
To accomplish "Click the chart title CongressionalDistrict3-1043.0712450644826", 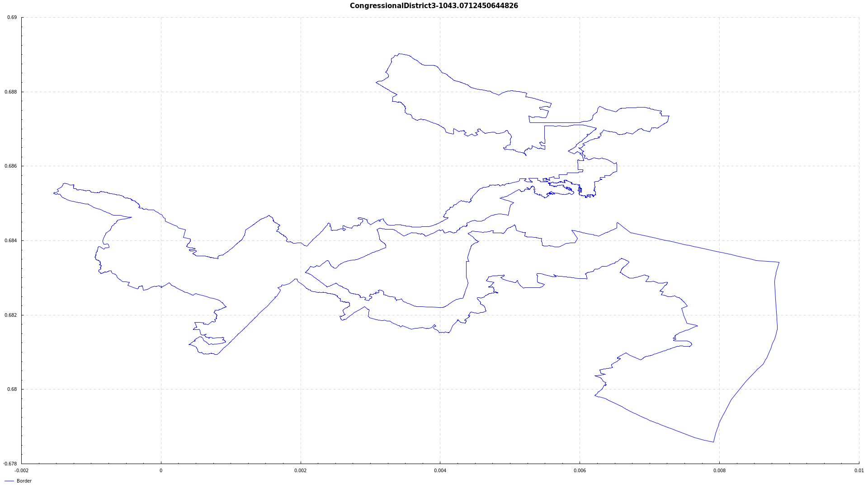I will 434,6.
